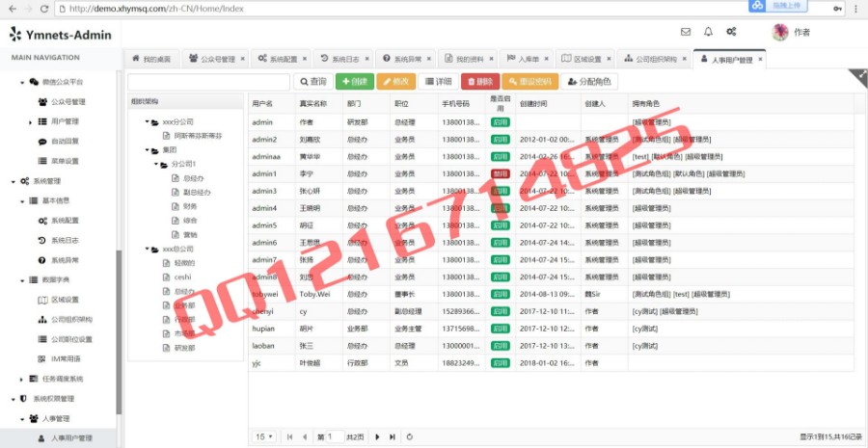Click the browser back arrow
868x448 pixels.
13,9
